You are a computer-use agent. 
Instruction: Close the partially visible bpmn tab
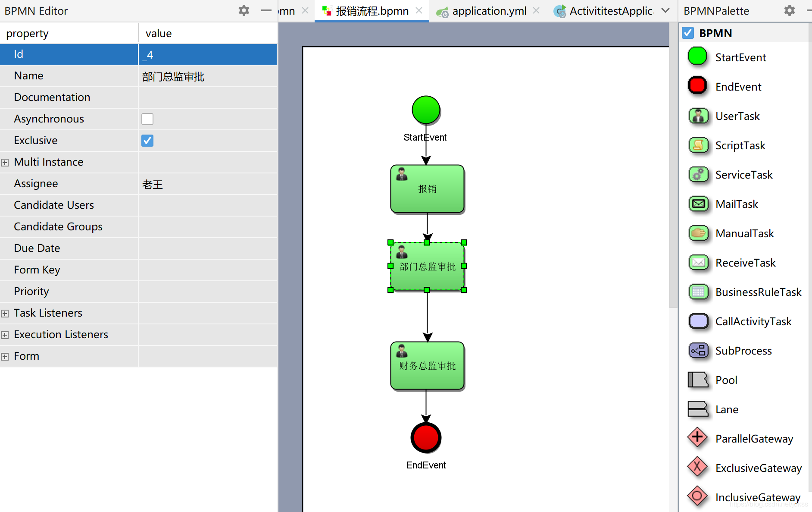pos(305,10)
